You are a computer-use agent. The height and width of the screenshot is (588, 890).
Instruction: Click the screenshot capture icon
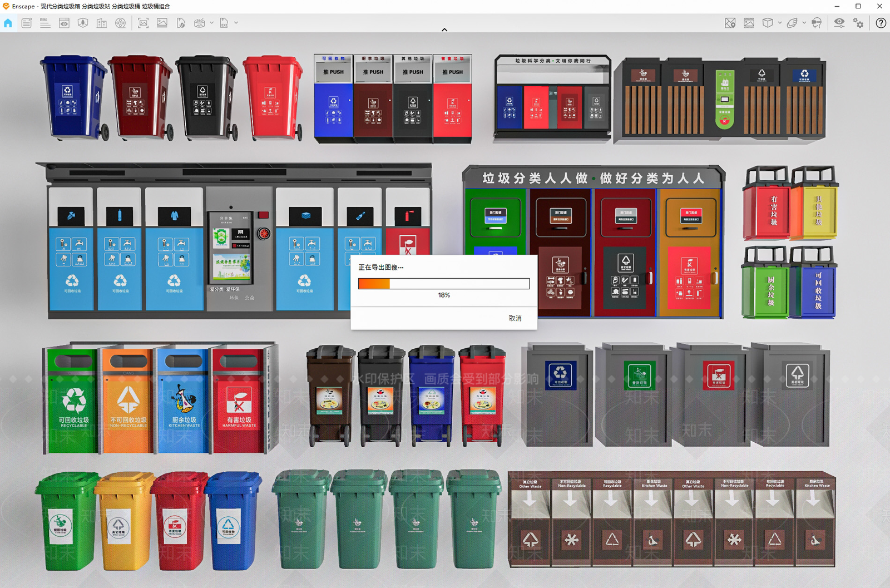tap(144, 23)
